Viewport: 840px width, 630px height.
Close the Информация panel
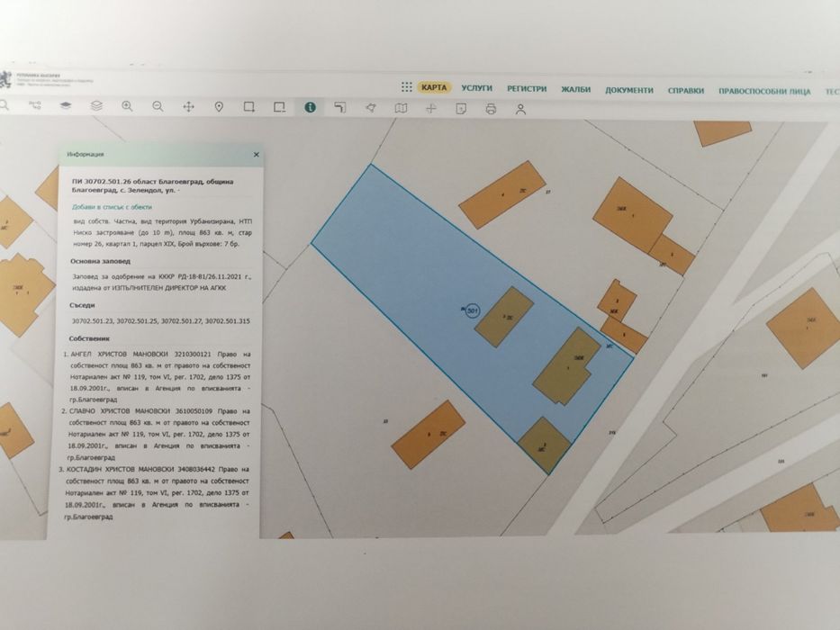256,154
